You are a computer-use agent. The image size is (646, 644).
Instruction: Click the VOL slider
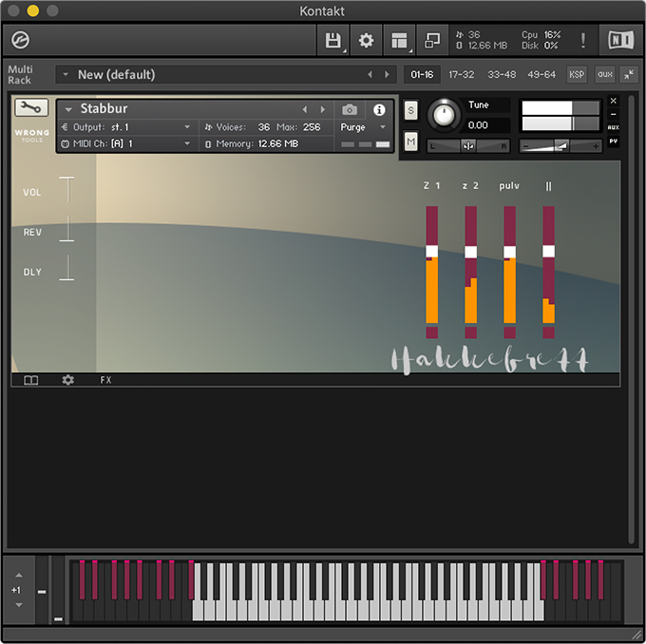tap(66, 190)
